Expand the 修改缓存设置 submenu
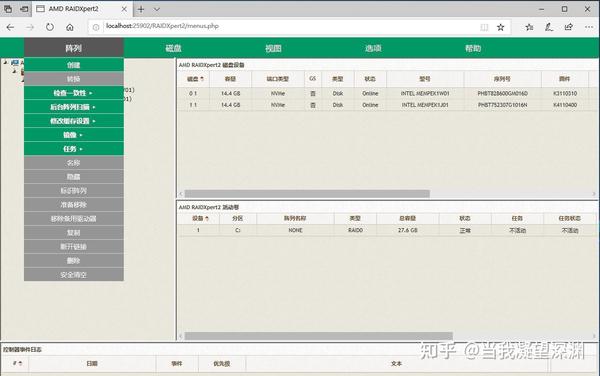Screen dimensions: 600x376 [73, 121]
